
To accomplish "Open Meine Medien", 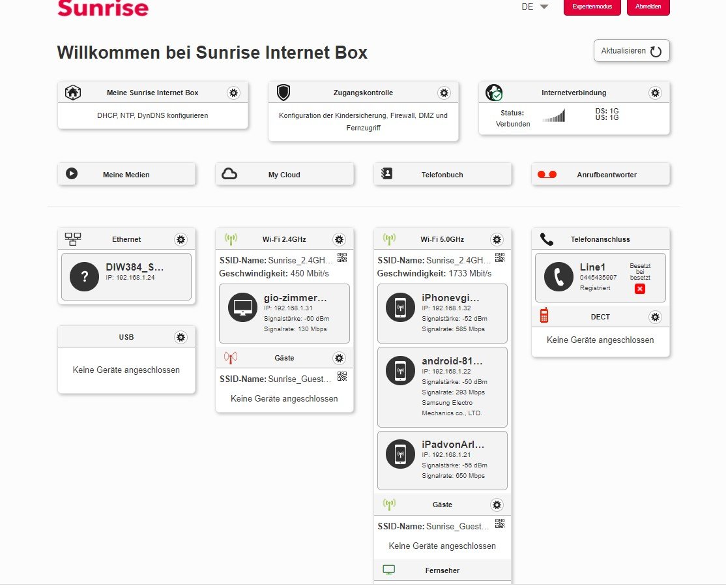I will pos(126,175).
